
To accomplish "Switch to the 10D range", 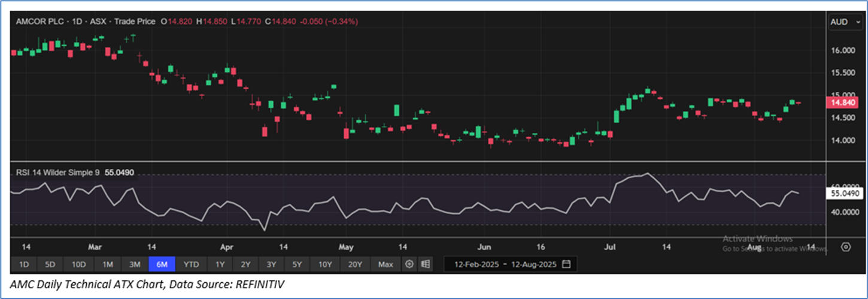I will tap(79, 264).
